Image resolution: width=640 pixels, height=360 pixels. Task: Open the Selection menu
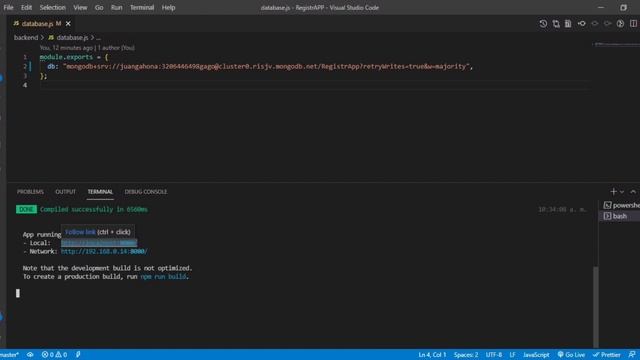click(x=52, y=7)
